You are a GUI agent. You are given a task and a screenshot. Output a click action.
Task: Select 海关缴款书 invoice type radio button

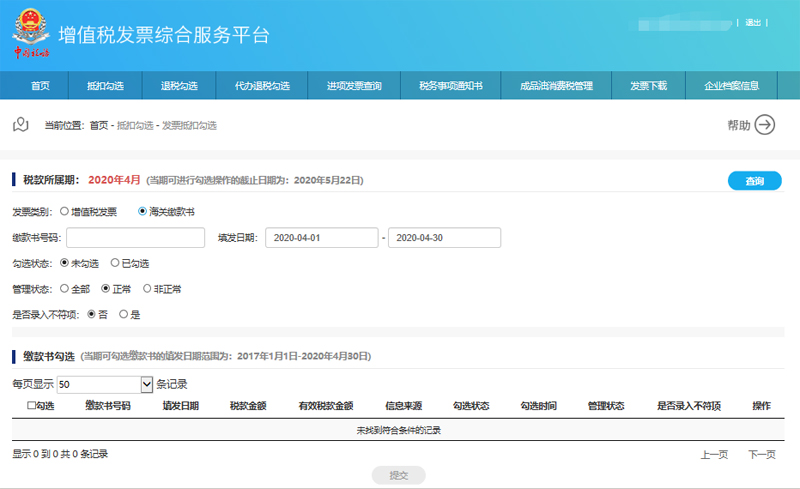click(143, 212)
